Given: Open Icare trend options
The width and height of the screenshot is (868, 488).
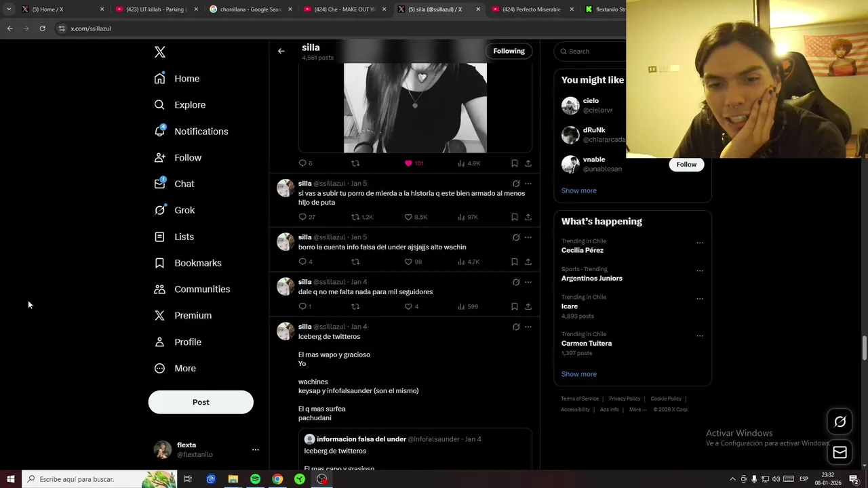Looking at the screenshot, I should point(700,299).
